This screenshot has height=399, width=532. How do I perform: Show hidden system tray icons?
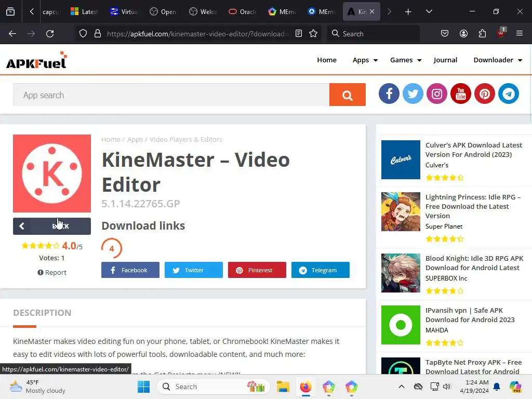(x=402, y=387)
